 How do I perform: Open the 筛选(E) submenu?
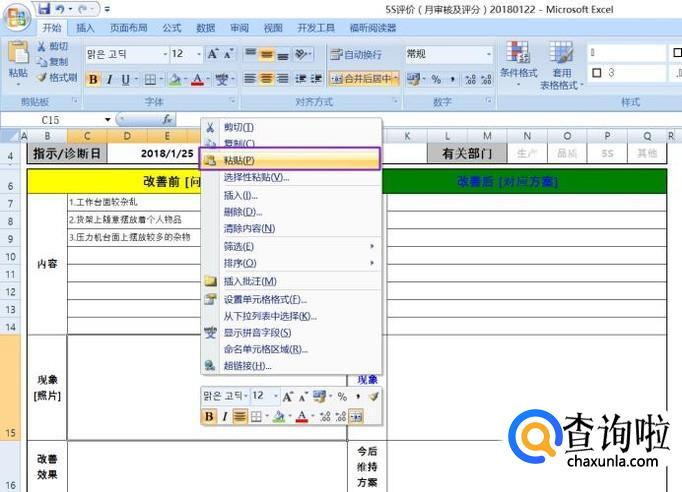291,246
